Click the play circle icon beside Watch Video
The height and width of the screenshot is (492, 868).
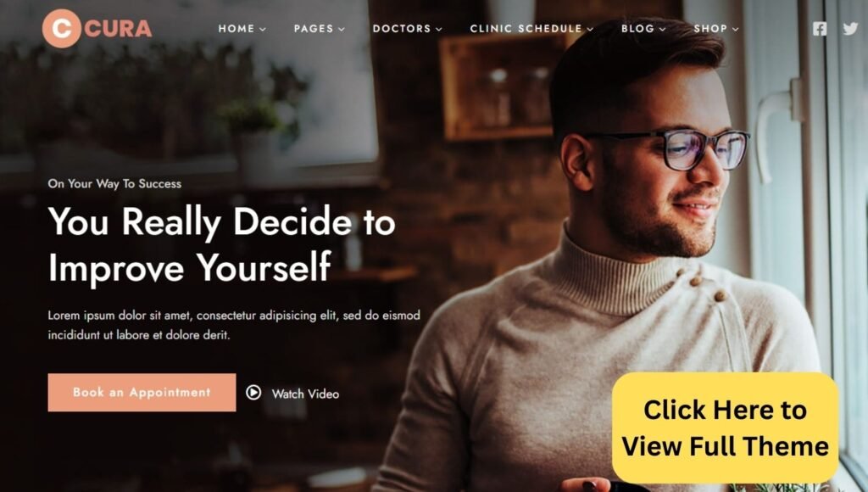[x=253, y=392]
